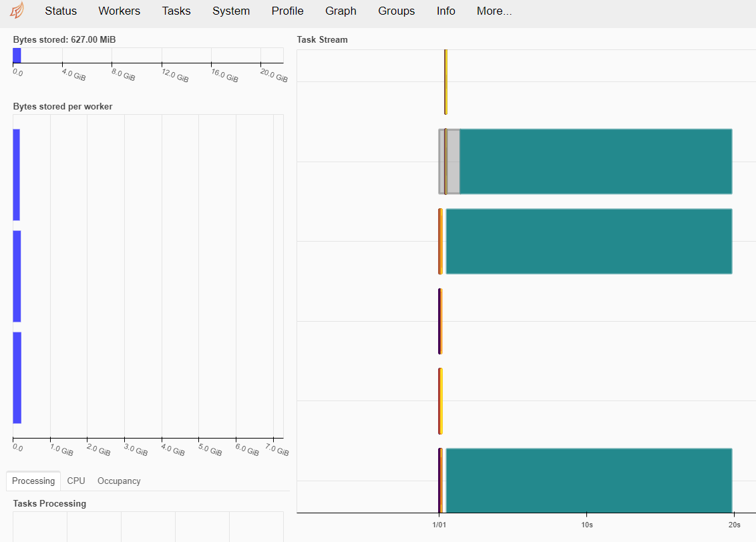Go to the Tasks page

pos(176,11)
